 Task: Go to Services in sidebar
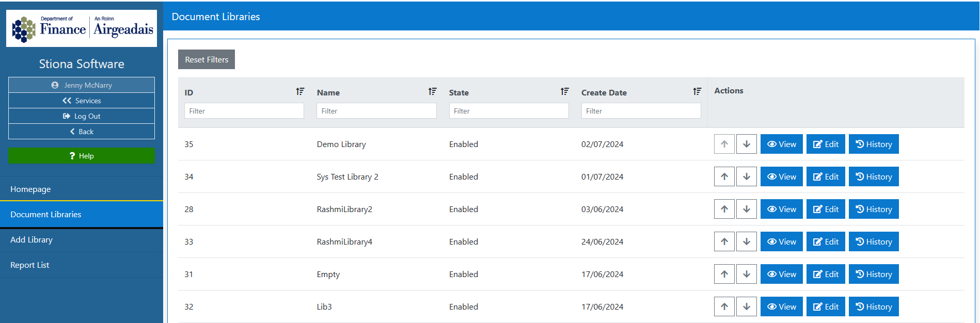pyautogui.click(x=82, y=101)
